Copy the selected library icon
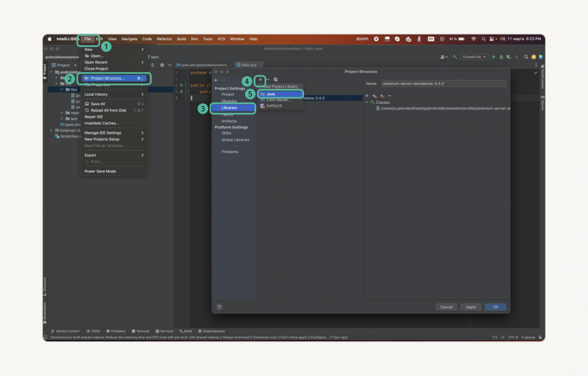Image resolution: width=588 pixels, height=376 pixels. click(276, 79)
